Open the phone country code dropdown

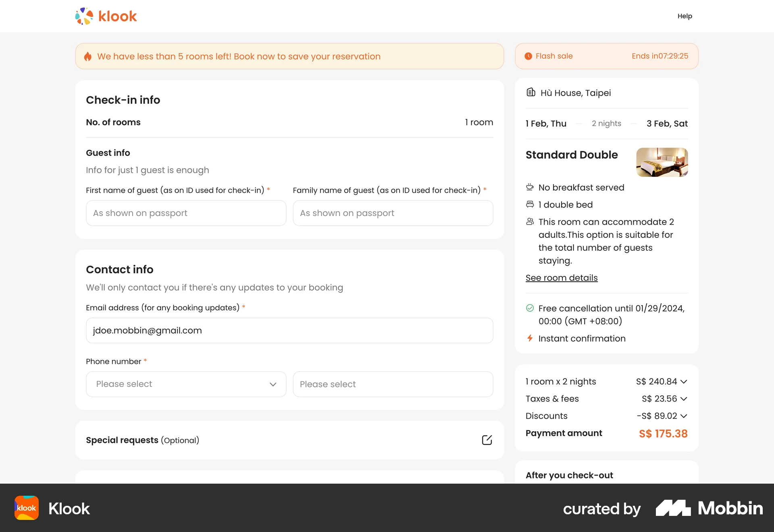click(x=186, y=384)
